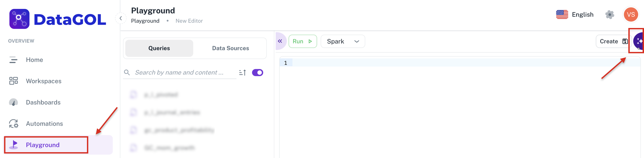This screenshot has width=644, height=158.
Task: Click the Dashboards gauge icon
Action: pyautogui.click(x=13, y=102)
